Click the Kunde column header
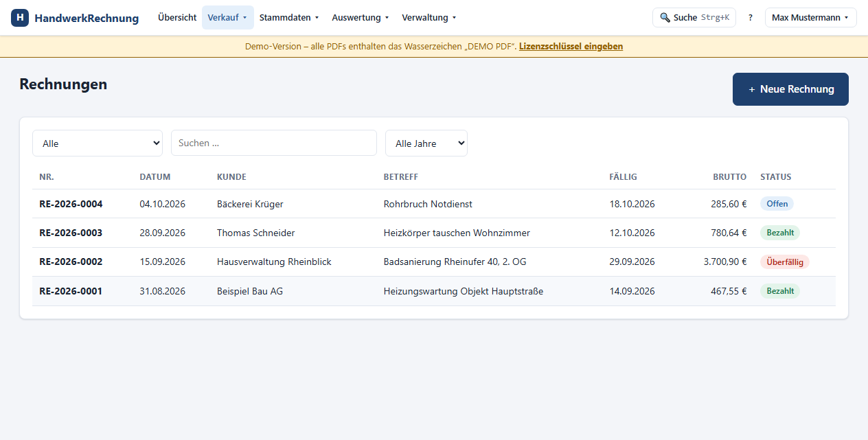This screenshot has width=868, height=440. [x=231, y=177]
